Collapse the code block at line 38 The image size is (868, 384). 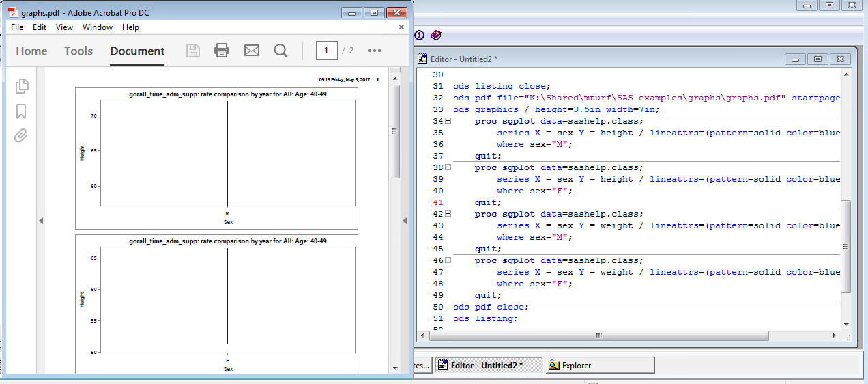tap(448, 167)
